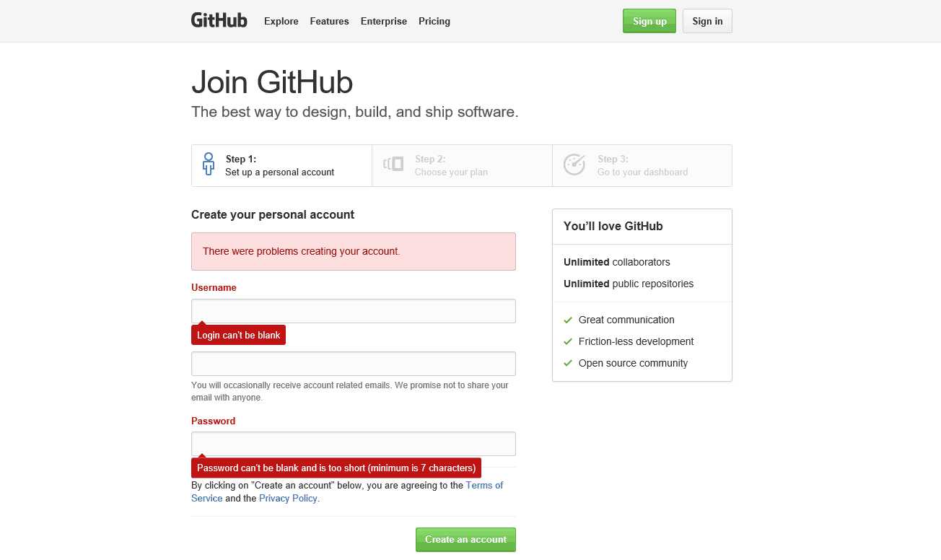Click checkmark icon beside Open source community
This screenshot has height=560, width=941.
tap(568, 364)
